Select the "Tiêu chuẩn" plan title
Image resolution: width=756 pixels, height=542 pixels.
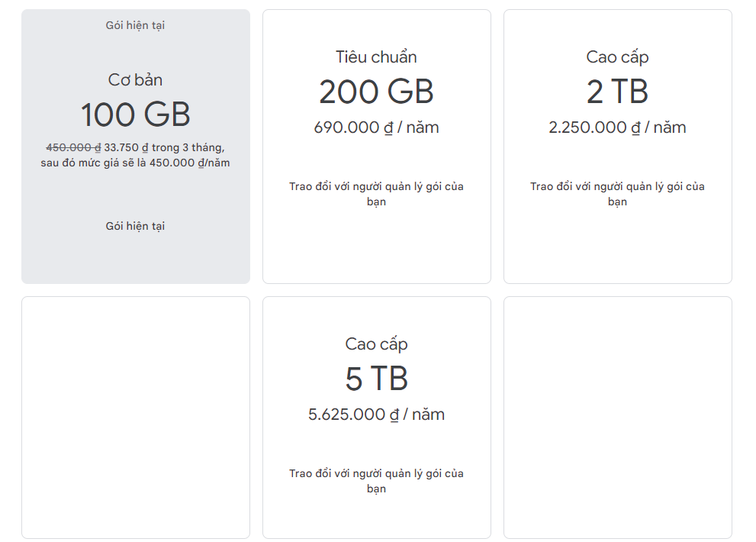[x=376, y=57]
